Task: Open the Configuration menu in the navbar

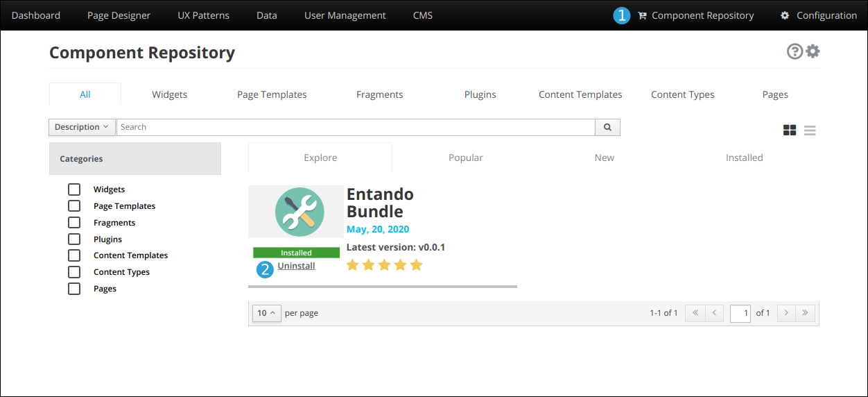Action: pyautogui.click(x=818, y=15)
